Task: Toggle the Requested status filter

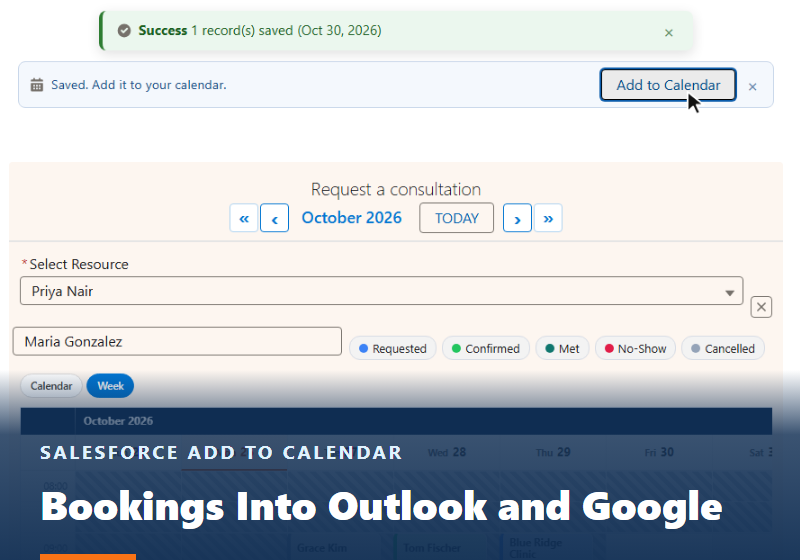Action: tap(393, 348)
